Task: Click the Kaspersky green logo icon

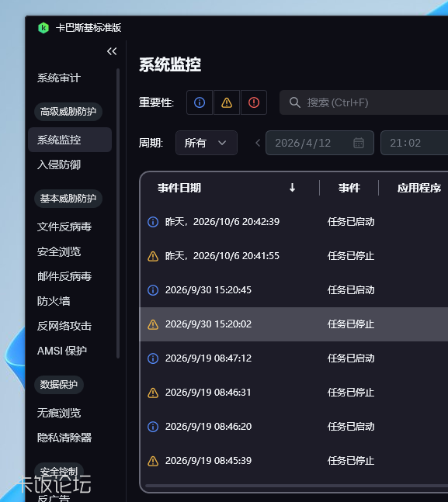Action: coord(43,28)
